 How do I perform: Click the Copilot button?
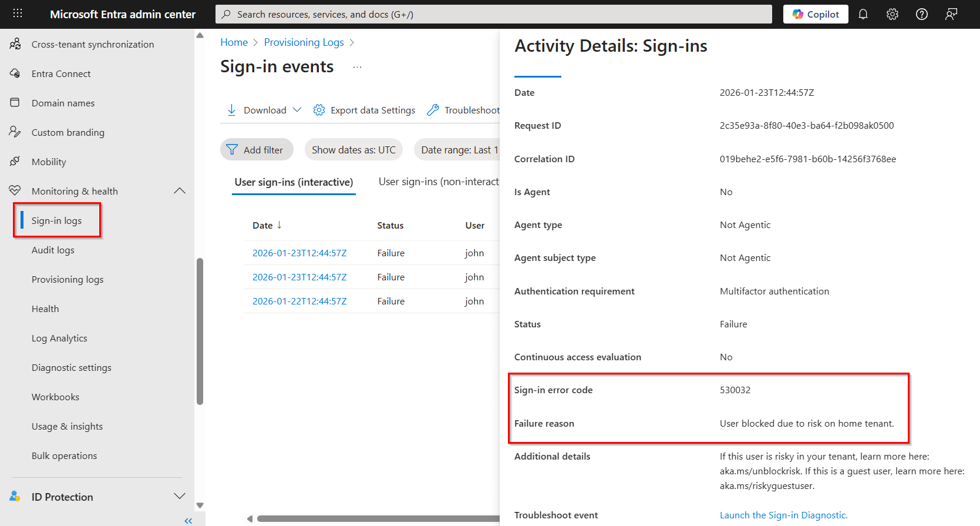(x=815, y=14)
